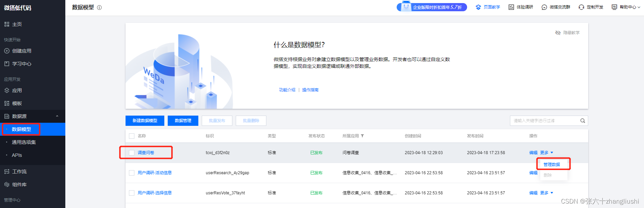Viewport: 644px width, 208px height.
Task: Select 数据模型 in the sidebar
Action: (x=33, y=129)
